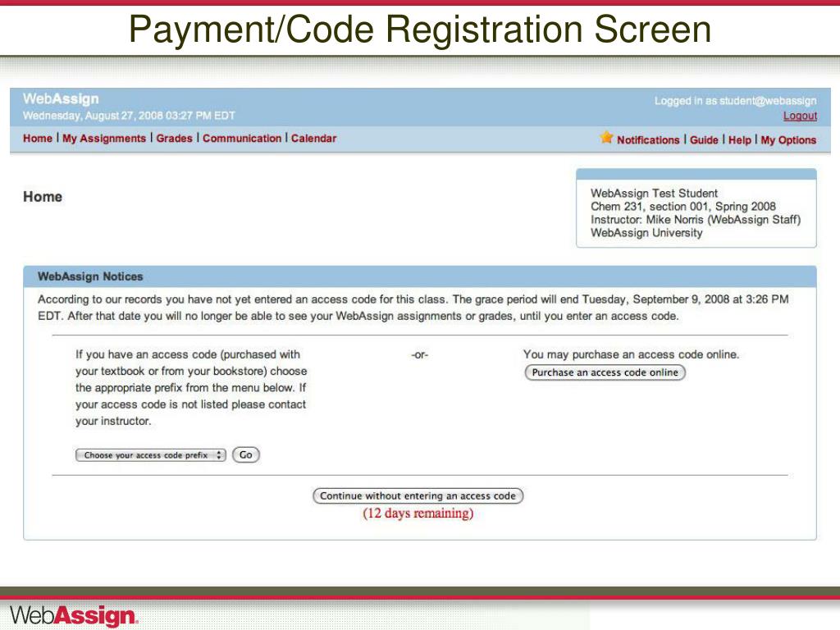840x630 pixels.
Task: Open Notifications link
Action: click(648, 139)
